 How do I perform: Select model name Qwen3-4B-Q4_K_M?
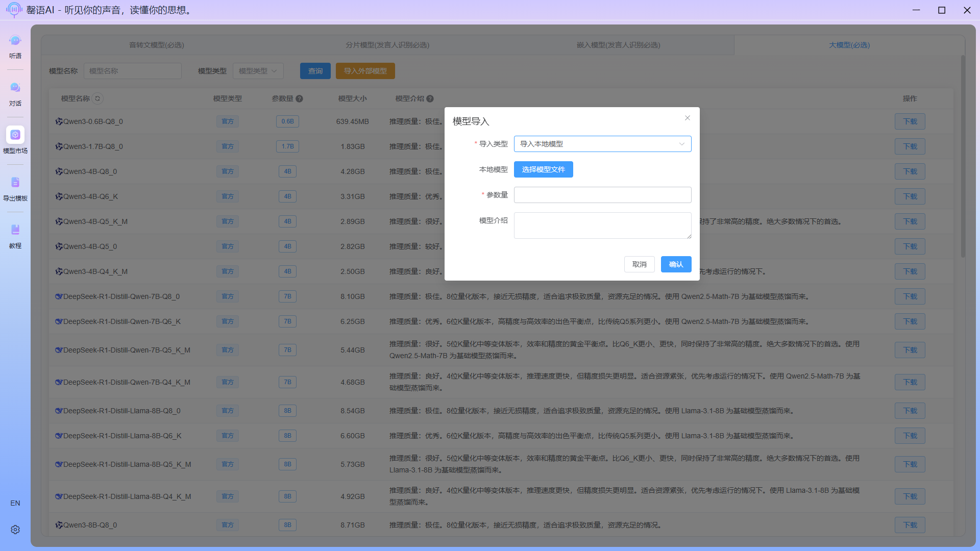tap(95, 271)
